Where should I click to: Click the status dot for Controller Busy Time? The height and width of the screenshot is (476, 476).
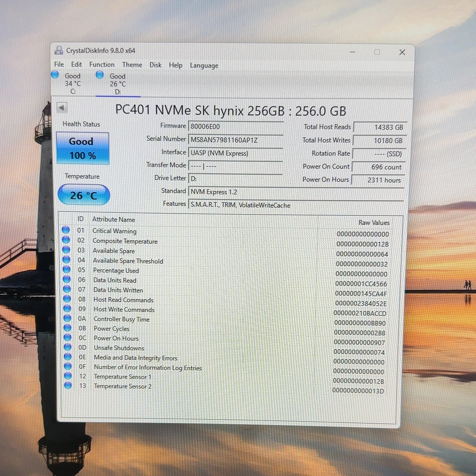[x=67, y=318]
